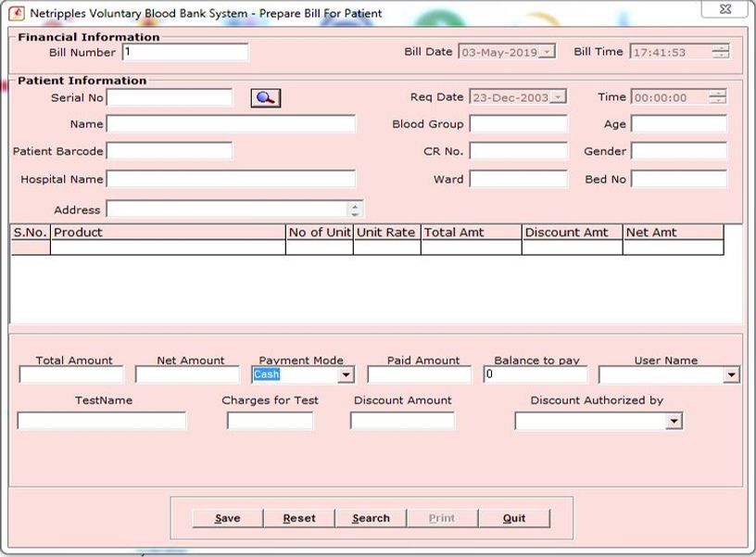756x557 pixels.
Task: Adjust the Req Time spinner
Action: (x=717, y=97)
